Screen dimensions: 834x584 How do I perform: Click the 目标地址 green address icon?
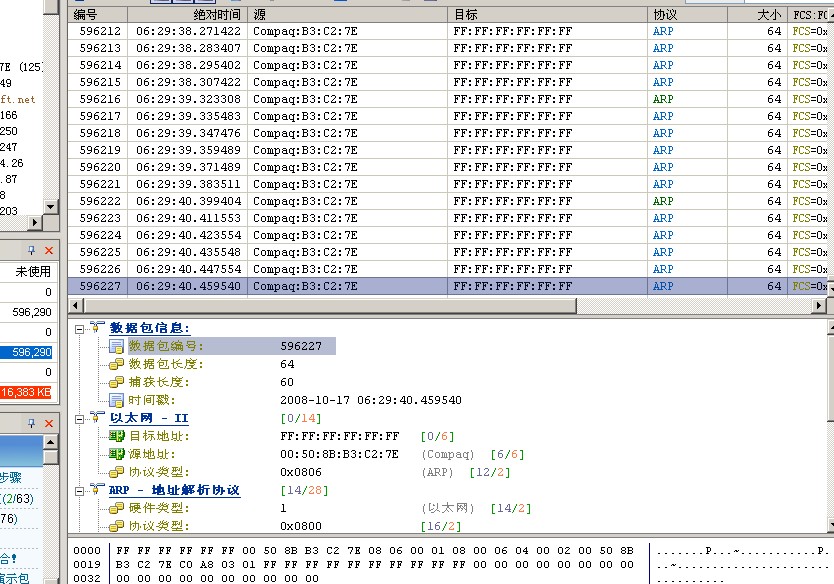[116, 436]
